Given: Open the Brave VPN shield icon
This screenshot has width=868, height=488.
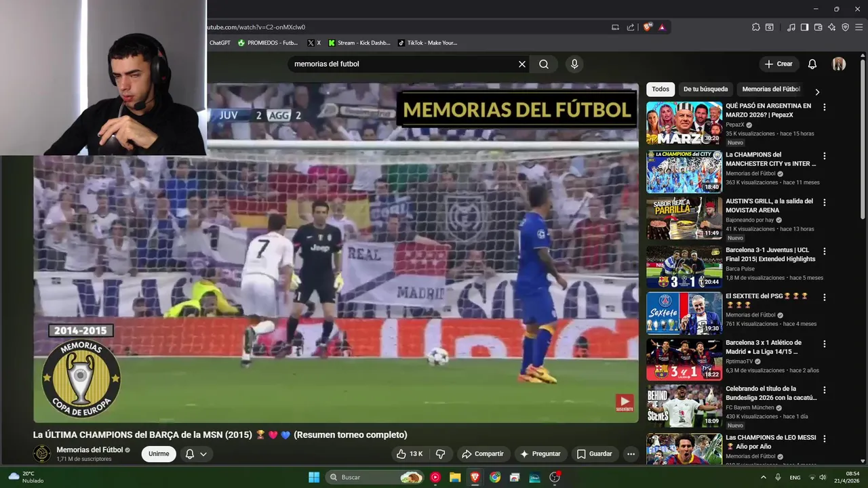Looking at the screenshot, I should point(845,27).
